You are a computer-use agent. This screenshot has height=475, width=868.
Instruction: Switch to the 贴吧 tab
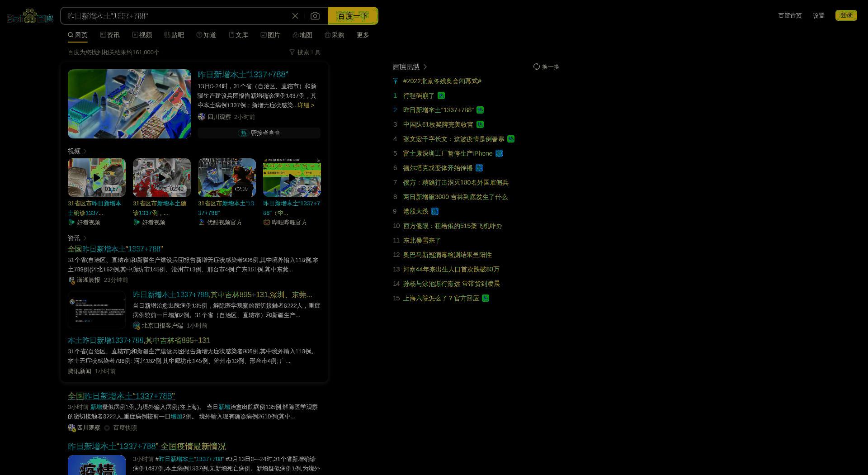(174, 35)
